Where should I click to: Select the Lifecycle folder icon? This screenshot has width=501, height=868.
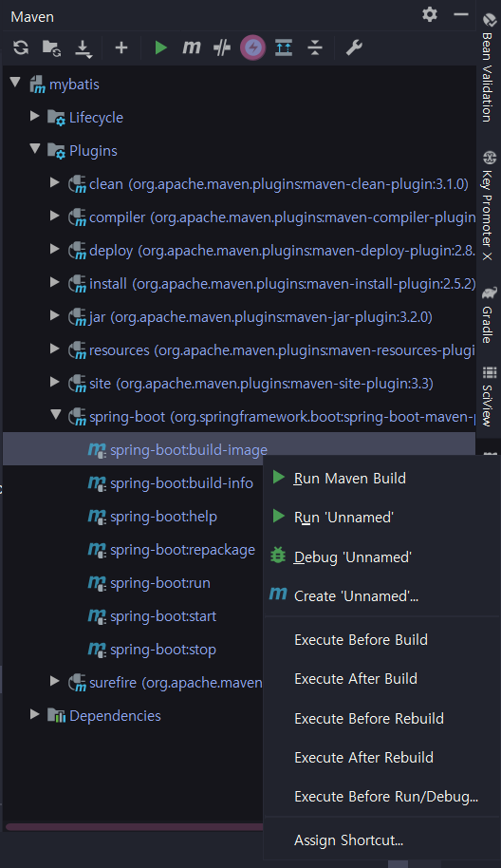(56, 118)
